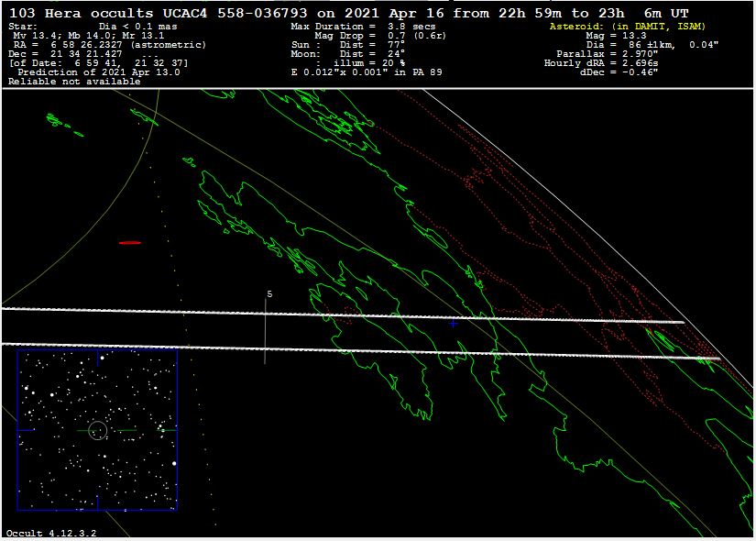Image resolution: width=756 pixels, height=541 pixels.
Task: Open the star field chart inset
Action: (96, 429)
